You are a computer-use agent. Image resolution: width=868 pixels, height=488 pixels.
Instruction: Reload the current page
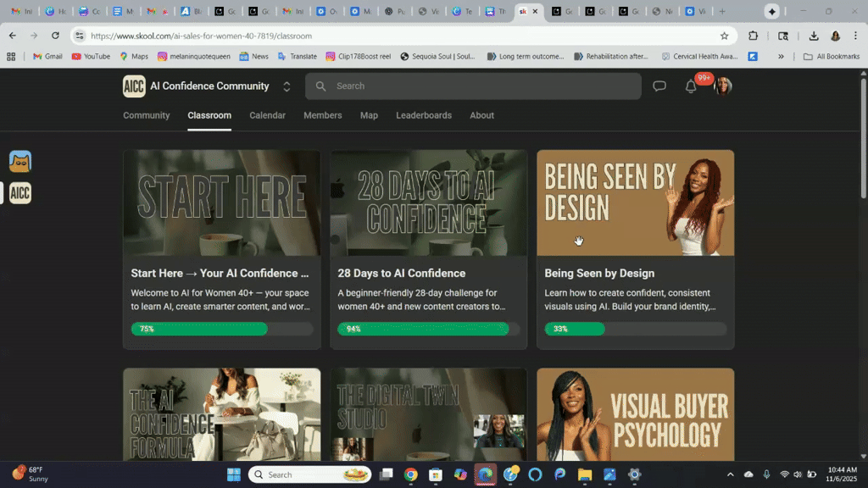(55, 36)
